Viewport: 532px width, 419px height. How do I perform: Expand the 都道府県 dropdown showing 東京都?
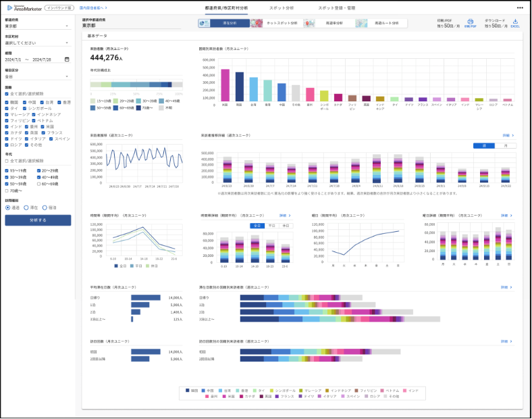coord(67,26)
